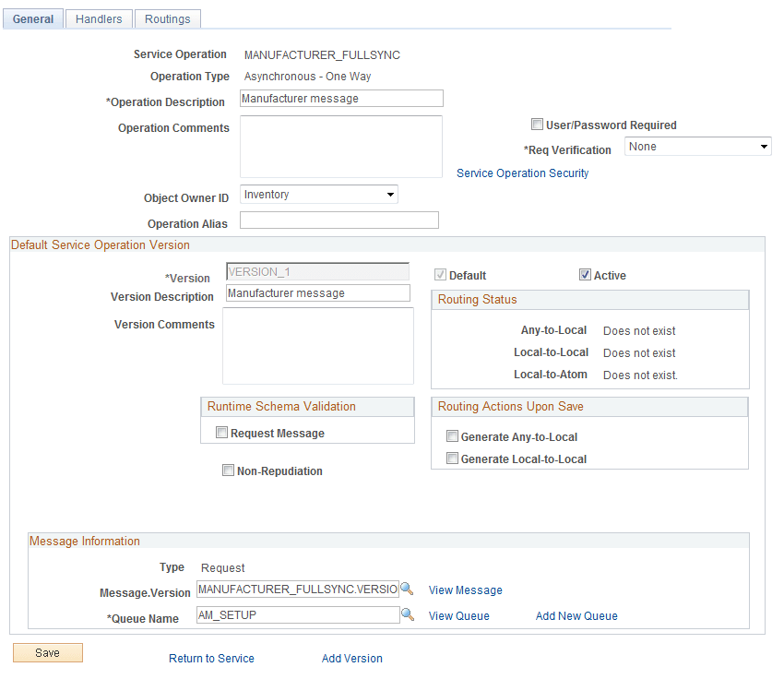This screenshot has width=784, height=679.
Task: Open the Message.Version lookup prompt
Action: 408,589
